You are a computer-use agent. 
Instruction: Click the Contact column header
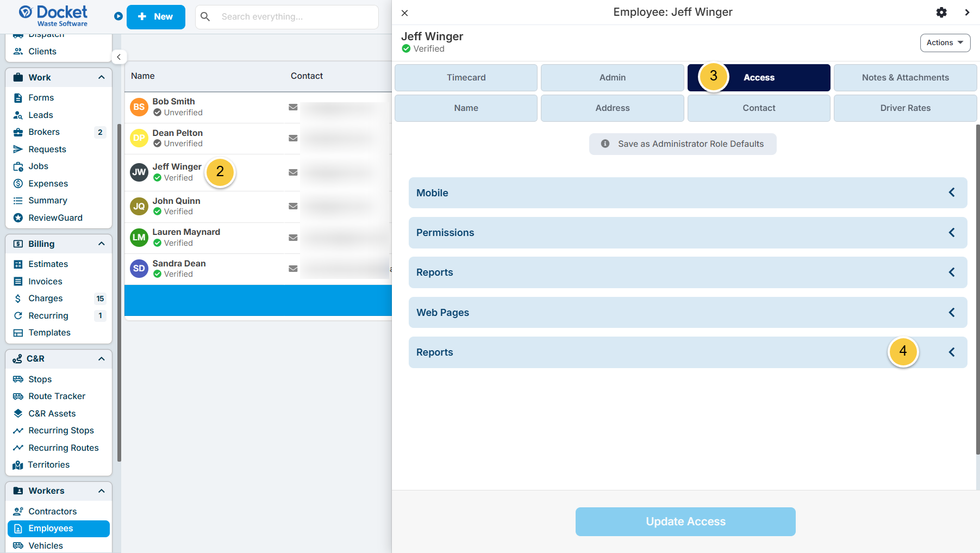point(307,76)
